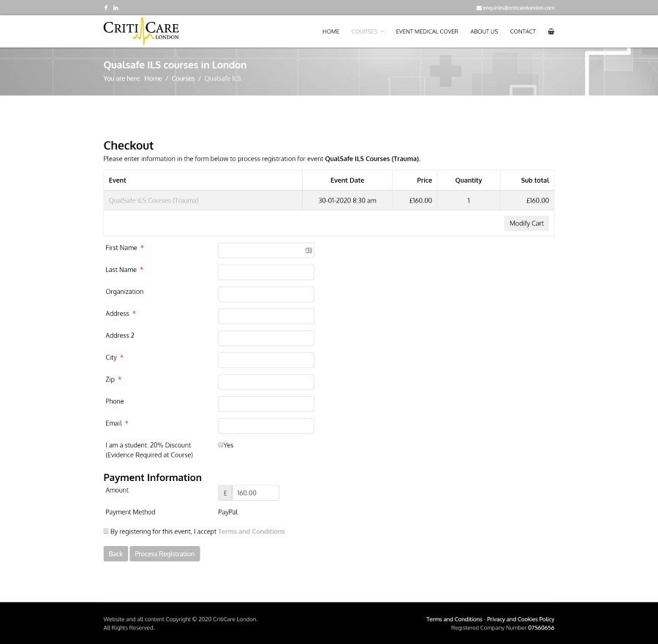
Task: Click the autofill icon in First Name
Action: click(309, 250)
